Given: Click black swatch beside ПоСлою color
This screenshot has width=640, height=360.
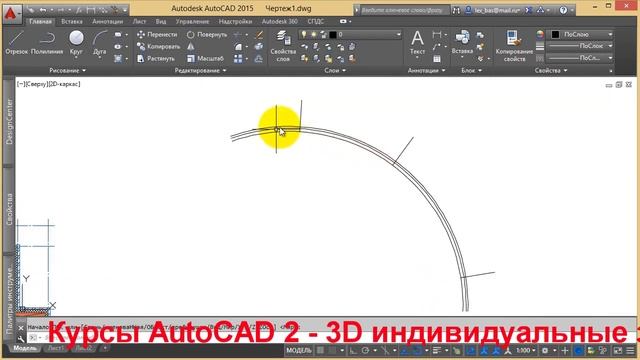Looking at the screenshot, I should (x=555, y=35).
